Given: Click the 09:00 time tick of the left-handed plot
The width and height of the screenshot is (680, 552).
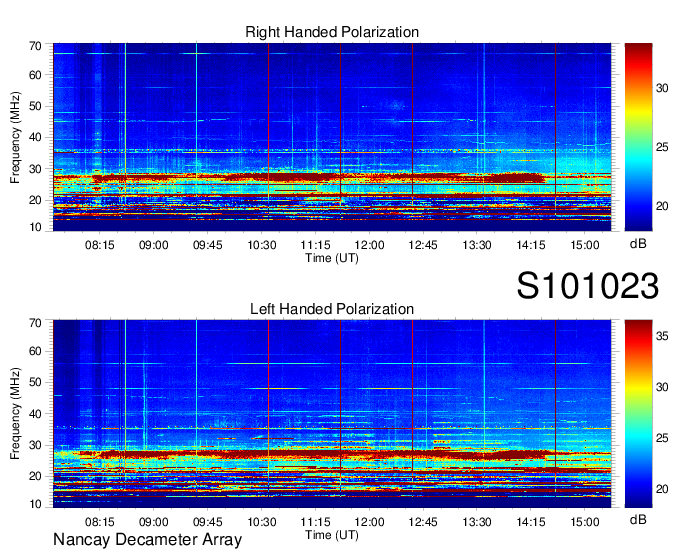Looking at the screenshot, I should pos(154,522).
